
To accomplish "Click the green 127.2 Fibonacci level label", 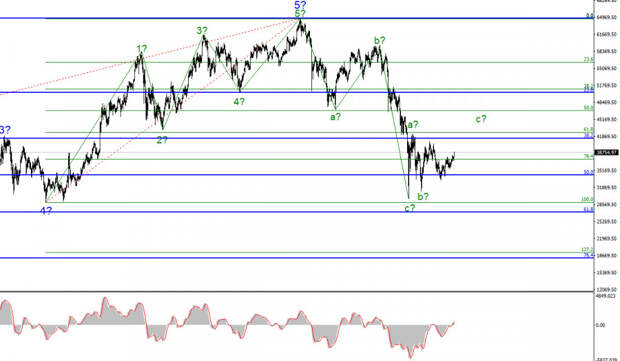I will pyautogui.click(x=587, y=250).
